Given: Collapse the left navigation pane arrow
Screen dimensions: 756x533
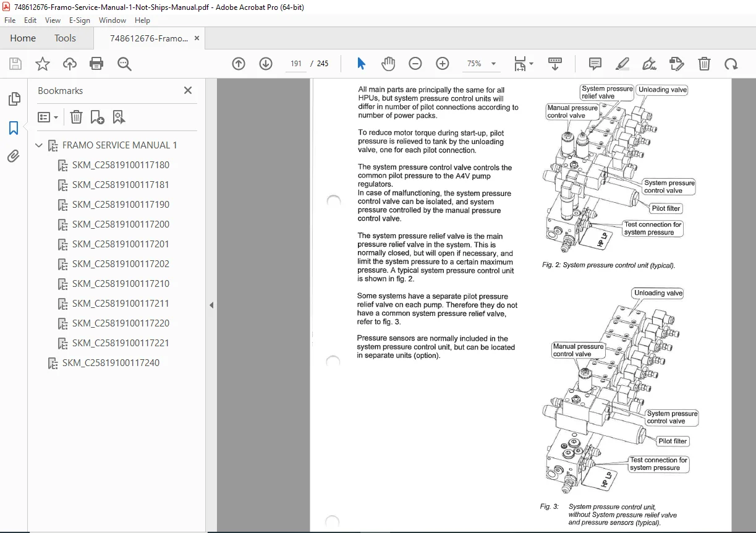Looking at the screenshot, I should point(211,305).
